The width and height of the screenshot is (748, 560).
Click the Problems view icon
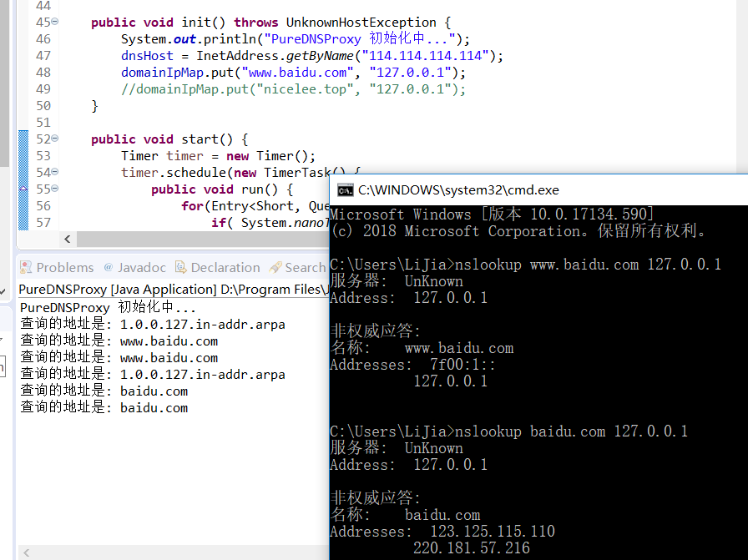pyautogui.click(x=27, y=268)
